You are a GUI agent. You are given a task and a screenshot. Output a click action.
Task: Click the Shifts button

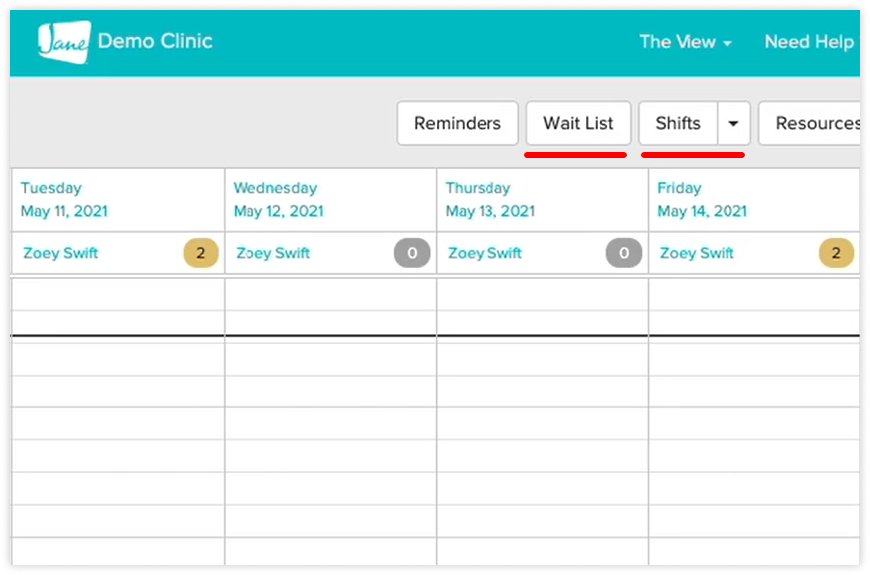678,123
